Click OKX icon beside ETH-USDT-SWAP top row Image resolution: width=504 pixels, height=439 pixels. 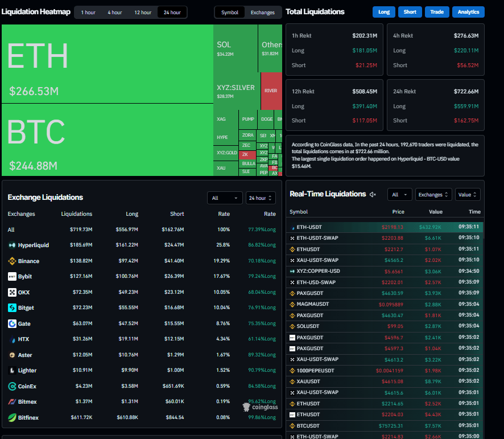click(292, 238)
